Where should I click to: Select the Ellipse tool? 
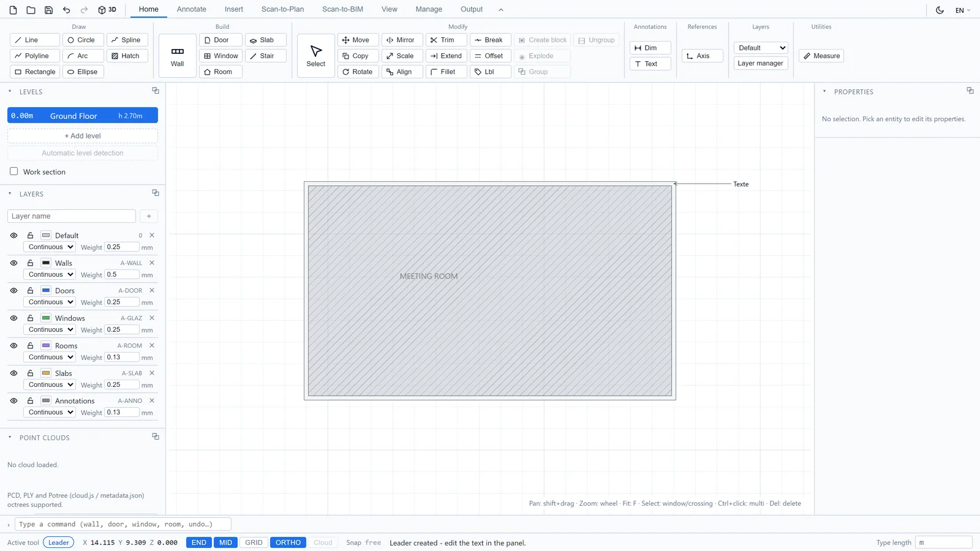coord(83,72)
